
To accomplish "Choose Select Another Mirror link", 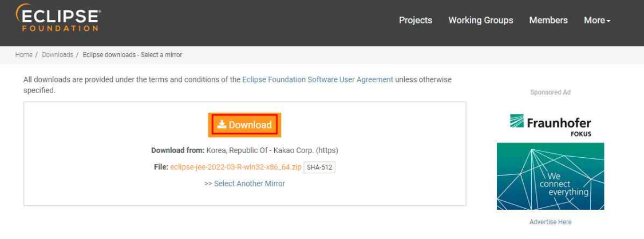I will point(250,184).
